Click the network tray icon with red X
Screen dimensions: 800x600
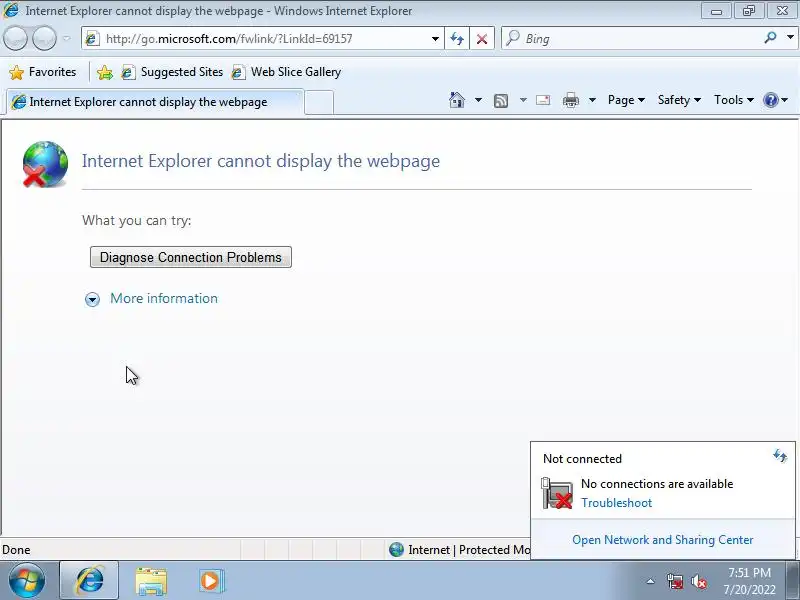point(674,581)
